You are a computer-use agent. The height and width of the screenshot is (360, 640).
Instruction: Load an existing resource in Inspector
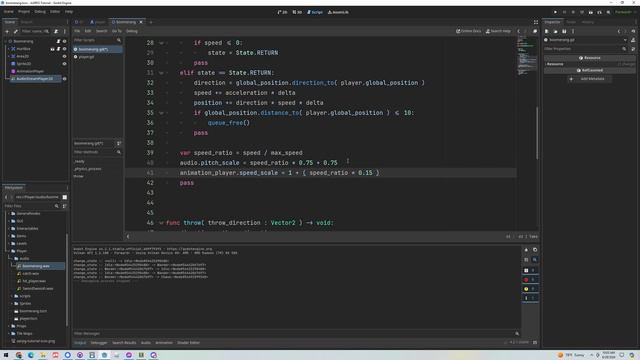click(556, 31)
